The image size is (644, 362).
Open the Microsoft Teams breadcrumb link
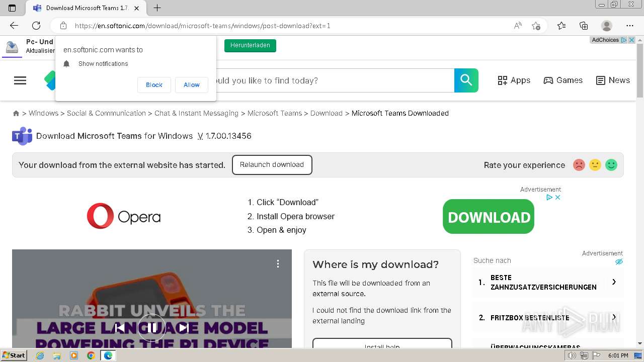274,113
